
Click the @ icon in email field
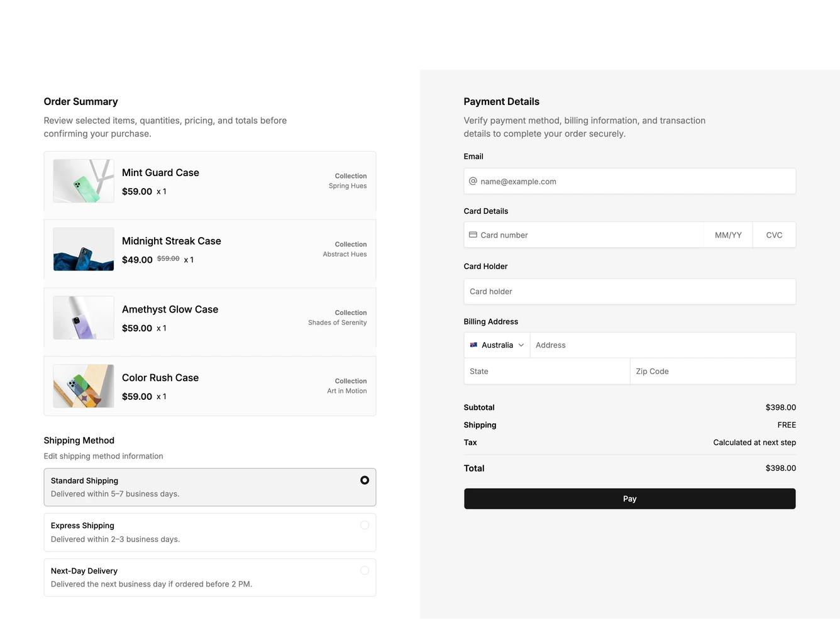click(473, 181)
